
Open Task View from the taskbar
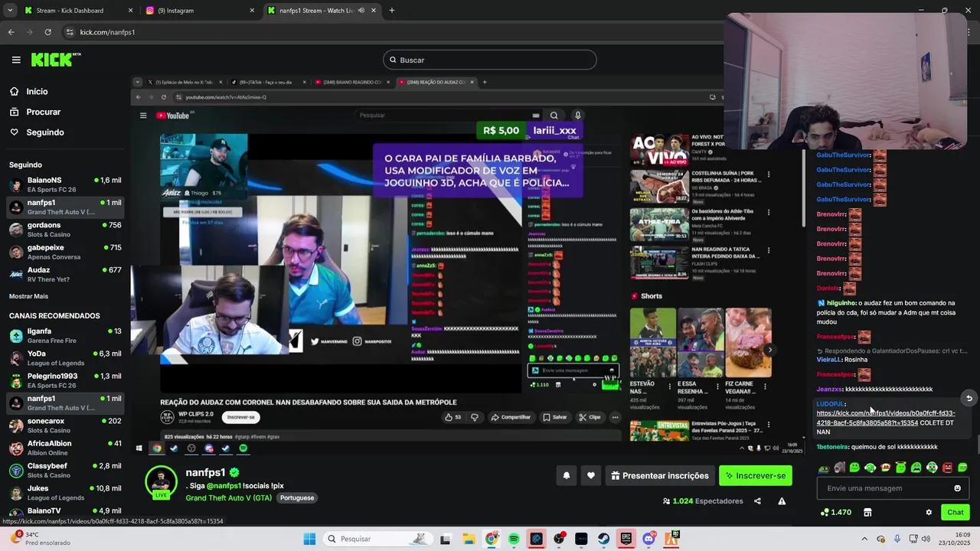[446, 539]
